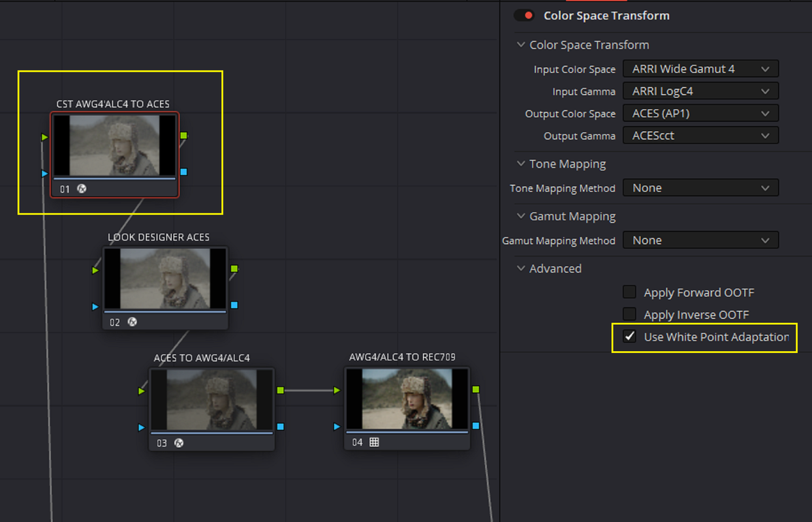Select the ACES TO AWG4/ALC4 node thumbnail
The image size is (812, 522).
tap(211, 400)
